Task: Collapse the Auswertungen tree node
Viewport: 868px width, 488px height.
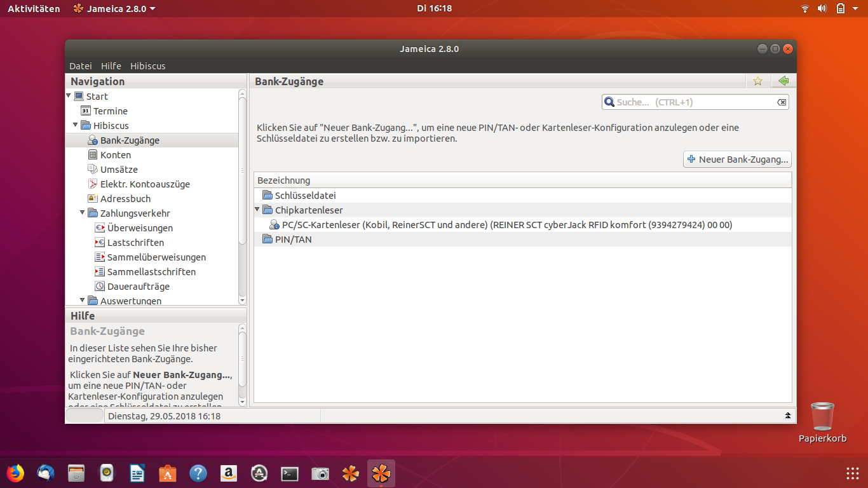Action: point(83,300)
